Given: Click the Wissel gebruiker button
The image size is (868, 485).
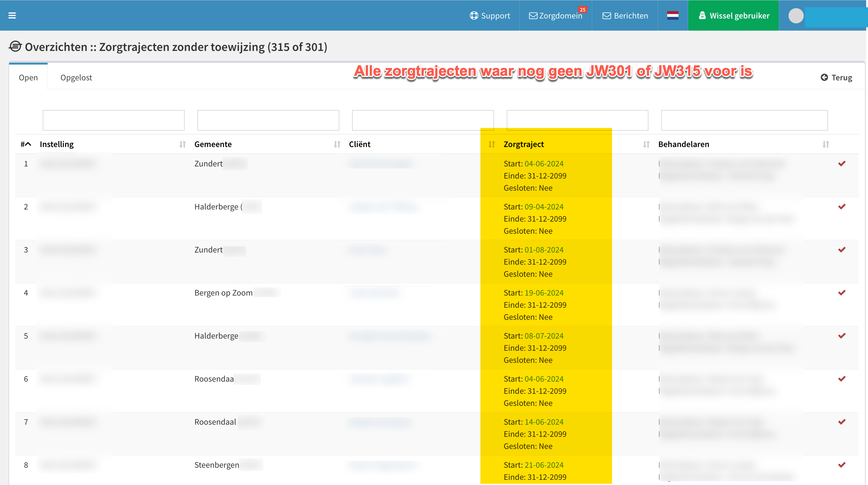Looking at the screenshot, I should click(x=733, y=15).
